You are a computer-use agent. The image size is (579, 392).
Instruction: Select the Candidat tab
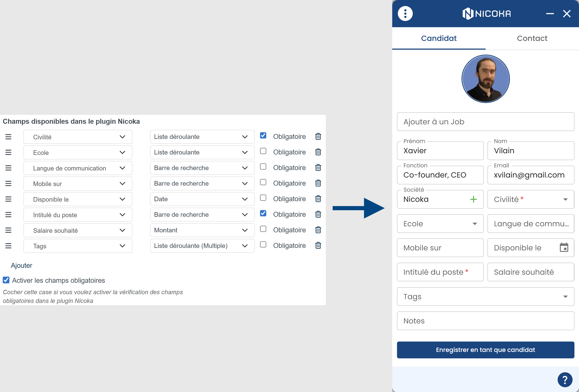(x=439, y=38)
